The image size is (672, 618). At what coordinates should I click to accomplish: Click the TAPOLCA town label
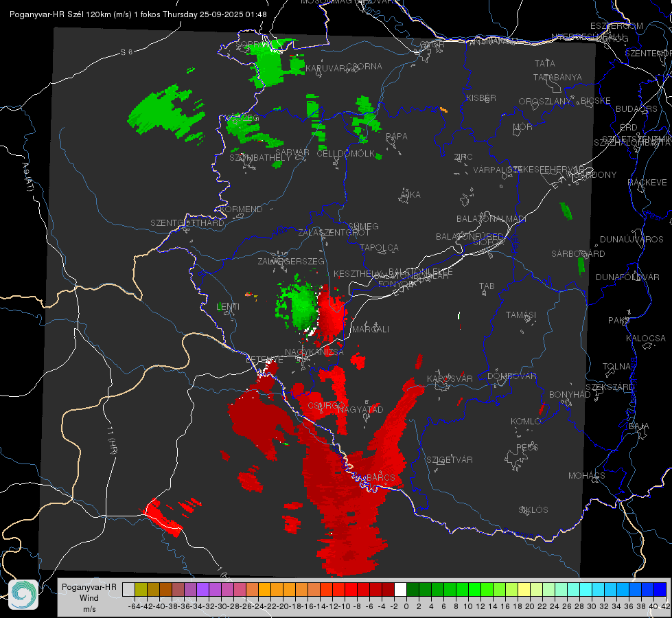click(379, 247)
